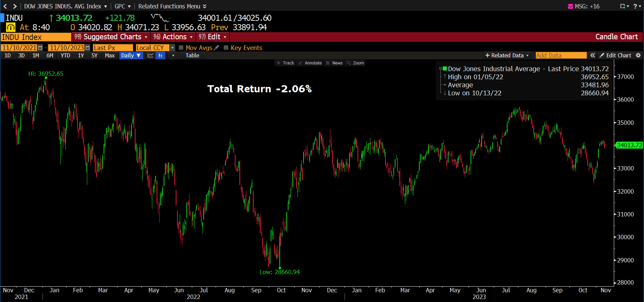Click the INDU Index security field
The image size is (644, 302).
(x=36, y=37)
